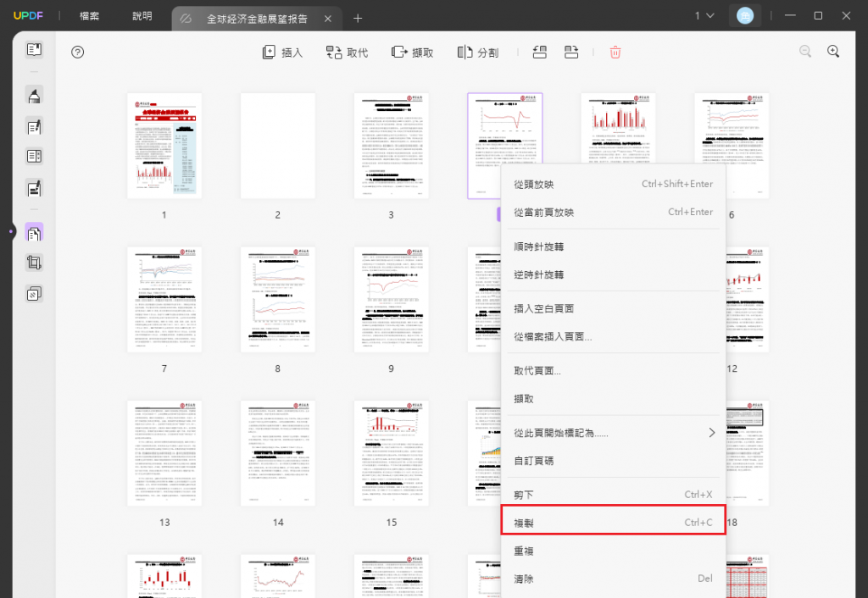Open user account avatar
This screenshot has width=868, height=598.
744,16
